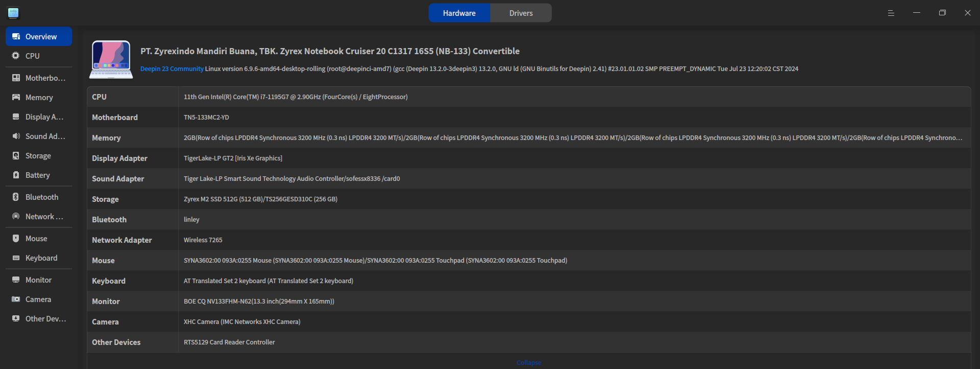Click the Memory row label in table
Viewport: 980px width, 369px height.
106,137
